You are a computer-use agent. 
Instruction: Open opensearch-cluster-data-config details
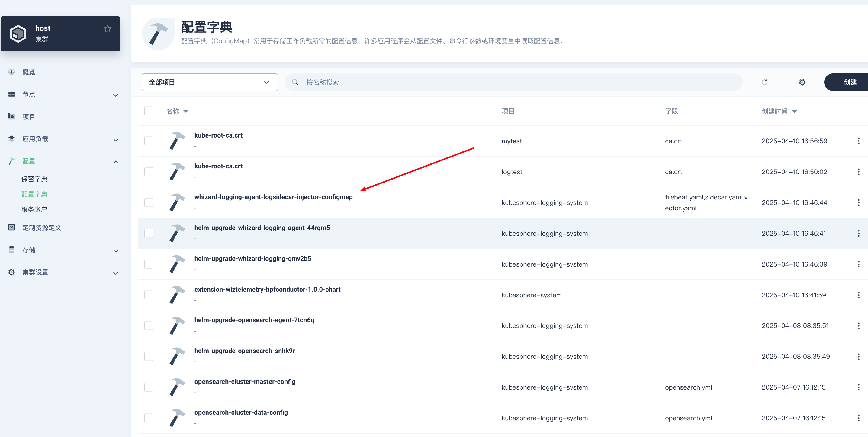241,413
